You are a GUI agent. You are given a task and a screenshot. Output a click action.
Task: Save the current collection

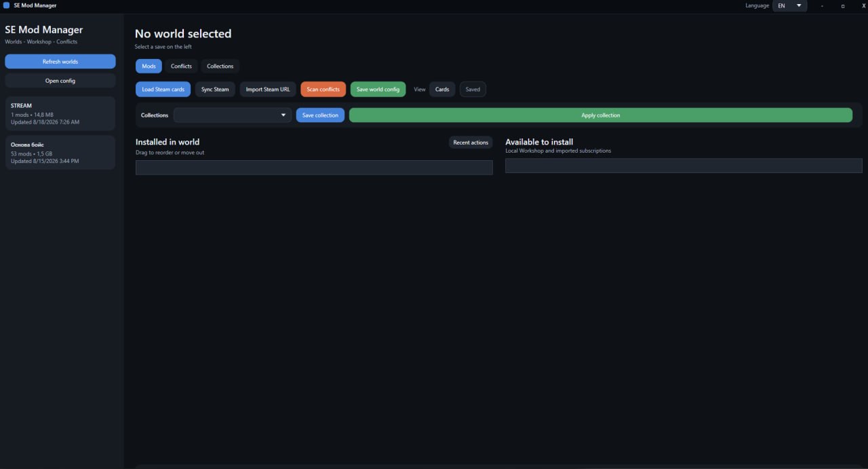(320, 115)
